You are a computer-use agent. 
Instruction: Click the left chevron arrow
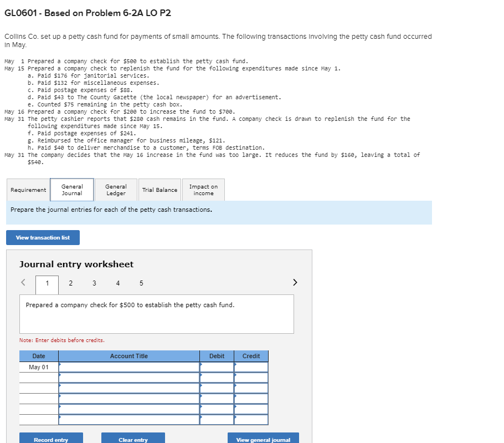click(x=23, y=283)
